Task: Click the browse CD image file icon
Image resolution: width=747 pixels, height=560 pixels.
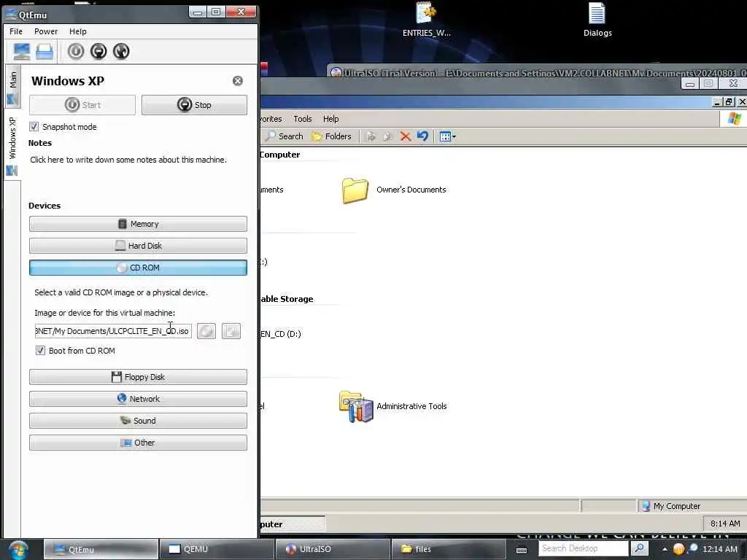Action: point(231,331)
